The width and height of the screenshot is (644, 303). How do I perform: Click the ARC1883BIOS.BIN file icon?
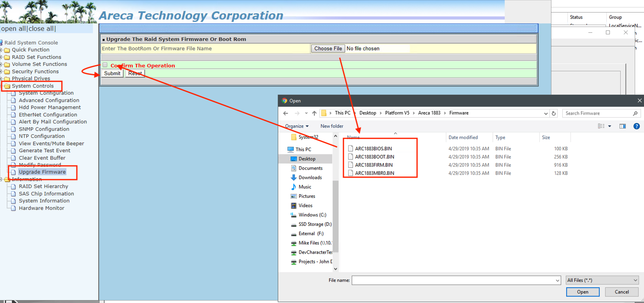click(351, 148)
